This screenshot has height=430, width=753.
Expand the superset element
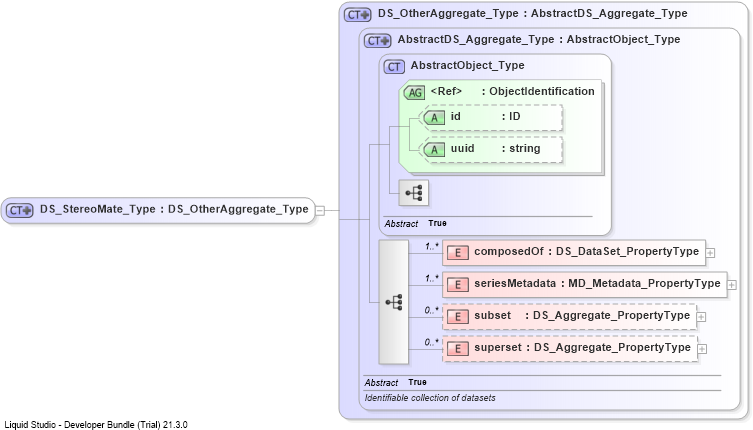(702, 349)
